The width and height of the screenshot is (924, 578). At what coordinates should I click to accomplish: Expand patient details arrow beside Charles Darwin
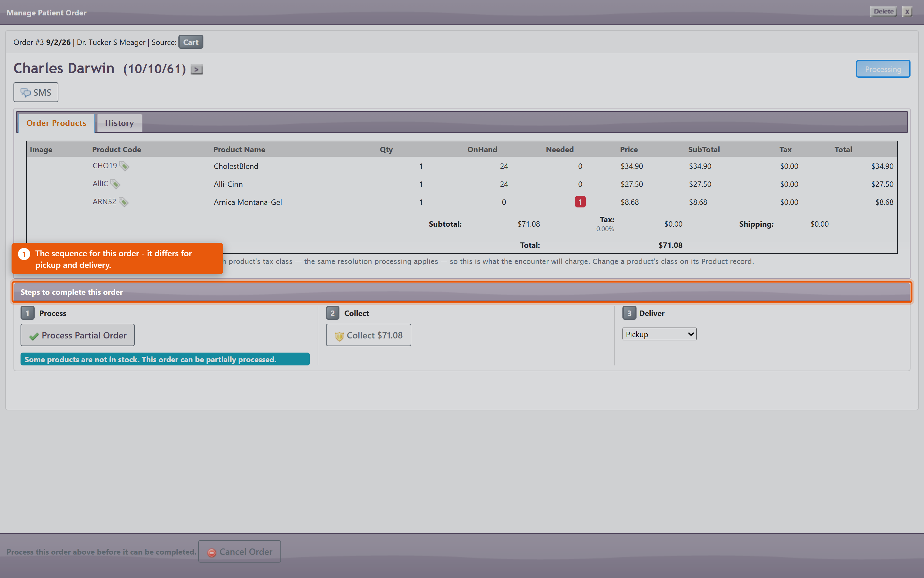pyautogui.click(x=197, y=70)
